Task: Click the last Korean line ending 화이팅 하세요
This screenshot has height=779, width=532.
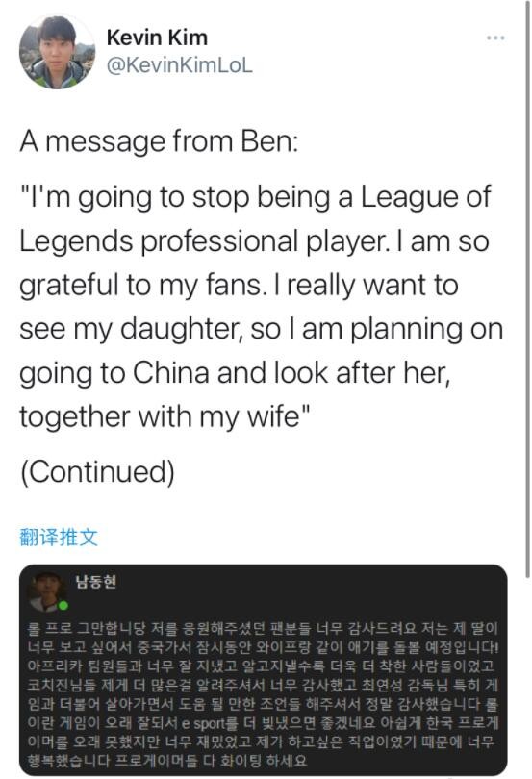Action: (167, 760)
